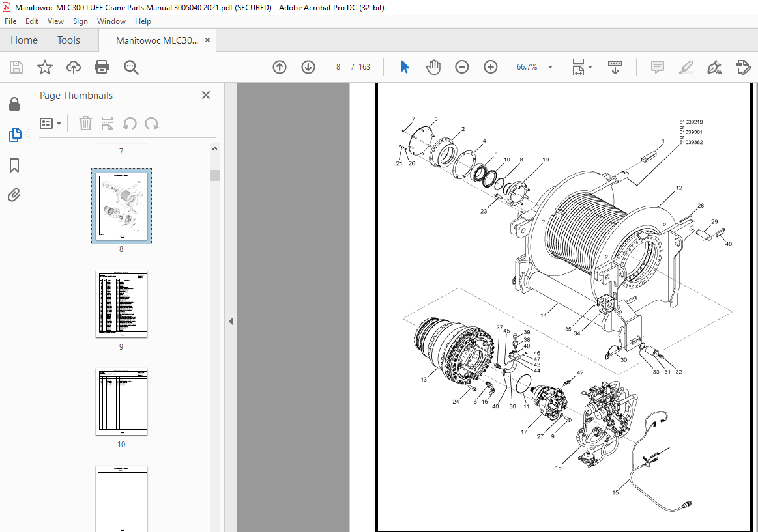
Task: Switch to the Tools tab
Action: click(x=68, y=40)
